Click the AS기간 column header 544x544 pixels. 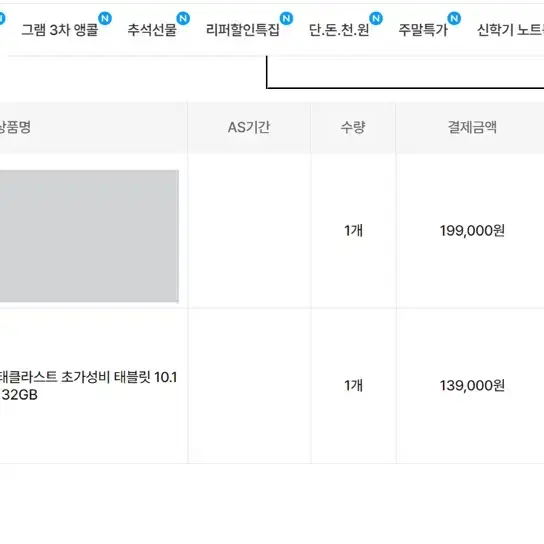tap(249, 127)
